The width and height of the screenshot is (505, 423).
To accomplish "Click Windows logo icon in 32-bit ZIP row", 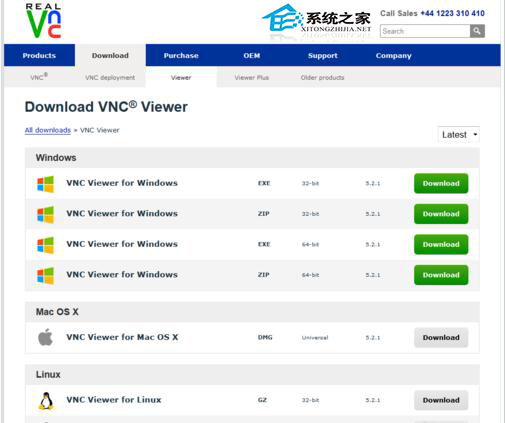I will [x=45, y=214].
